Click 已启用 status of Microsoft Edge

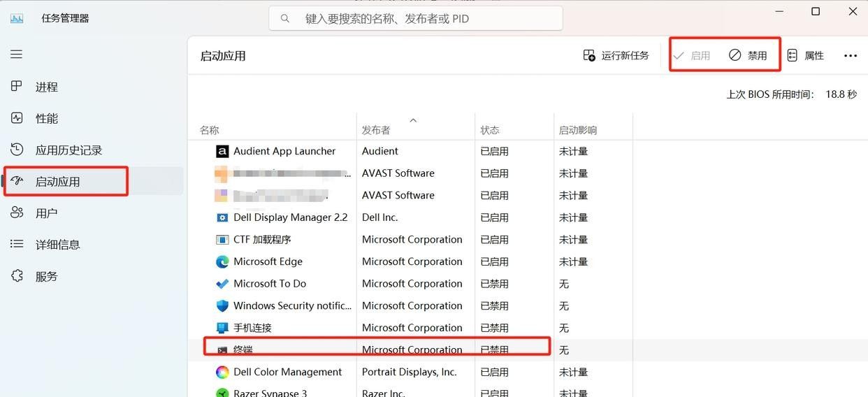pyautogui.click(x=494, y=261)
